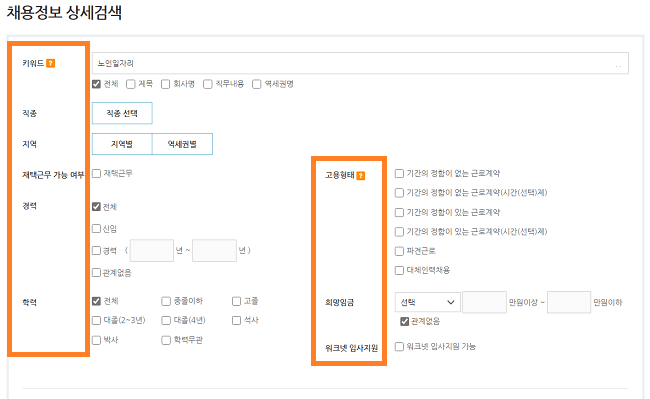
Task: Click the 만원이상 minimum wage input field
Action: 484,302
